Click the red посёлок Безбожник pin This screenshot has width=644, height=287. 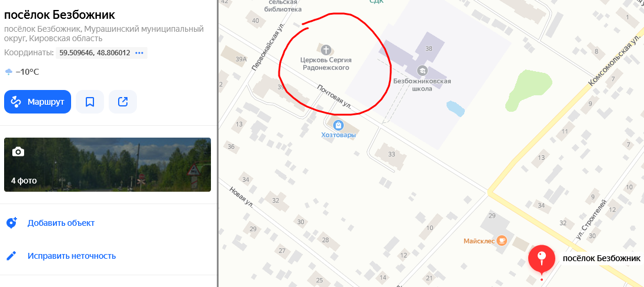click(542, 260)
